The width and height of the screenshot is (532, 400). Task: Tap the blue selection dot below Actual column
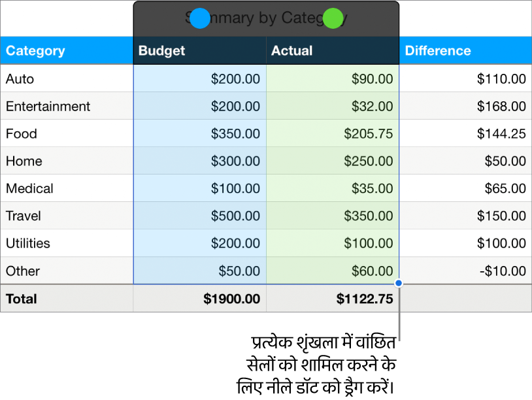(397, 282)
